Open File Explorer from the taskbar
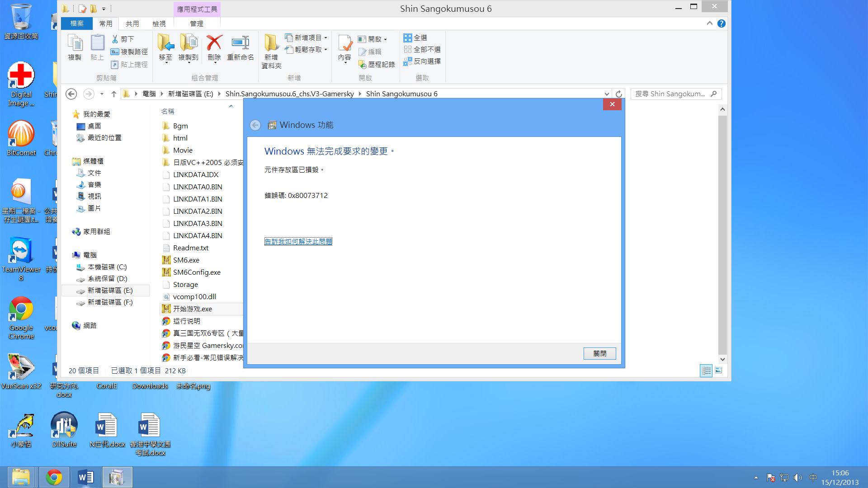868x488 pixels. click(21, 477)
